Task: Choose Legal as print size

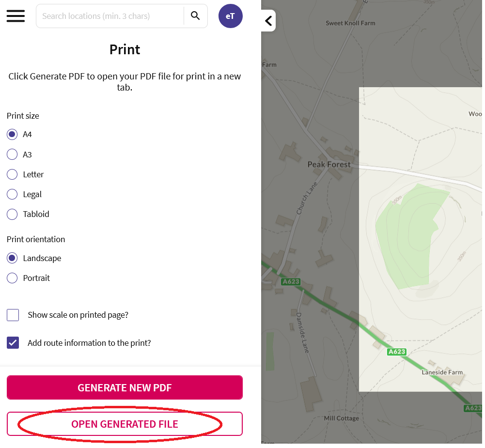Action: [x=12, y=194]
